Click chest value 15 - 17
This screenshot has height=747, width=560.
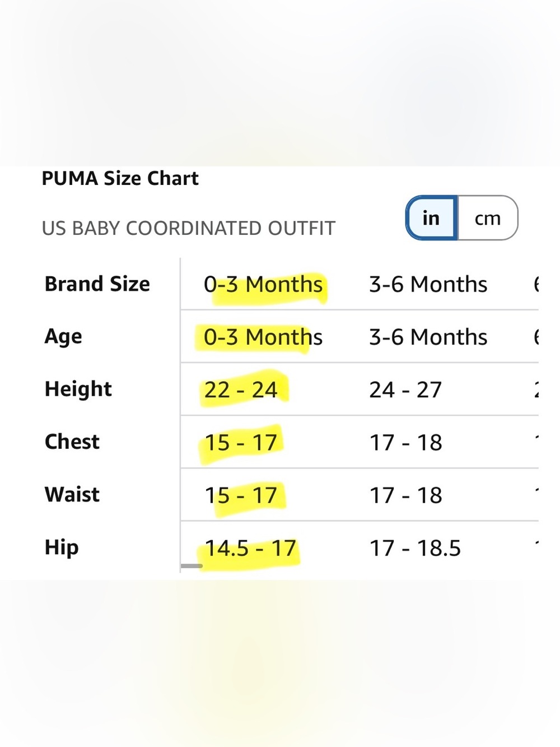pos(241,443)
